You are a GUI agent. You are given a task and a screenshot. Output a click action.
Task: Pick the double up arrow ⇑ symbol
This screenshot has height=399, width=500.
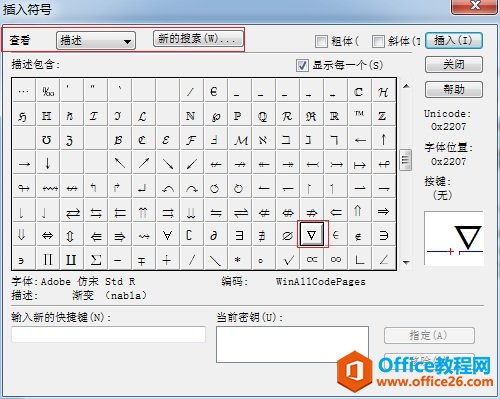pos(359,211)
